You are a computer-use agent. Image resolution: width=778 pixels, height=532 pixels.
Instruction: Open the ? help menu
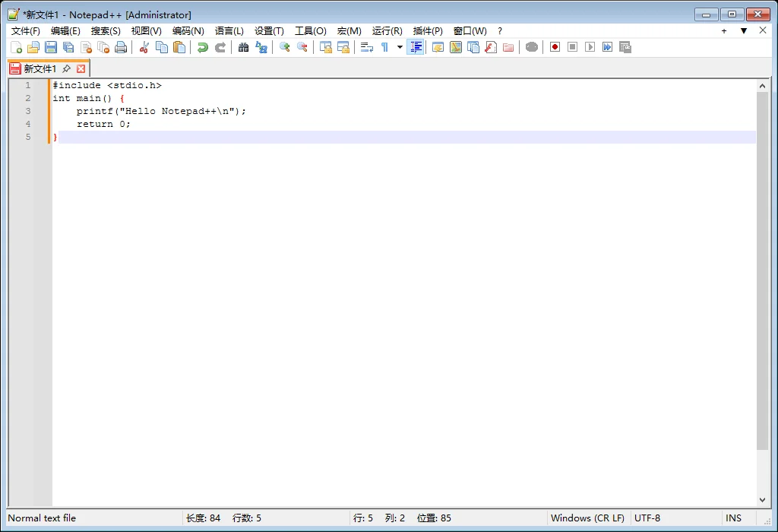[500, 30]
